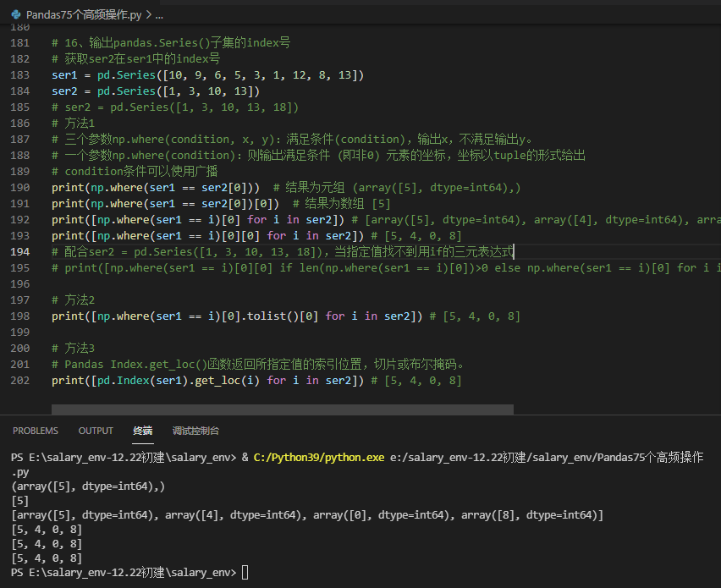This screenshot has height=588, width=721.
Task: Switch to the PROBLEMS panel tab
Action: click(x=36, y=431)
